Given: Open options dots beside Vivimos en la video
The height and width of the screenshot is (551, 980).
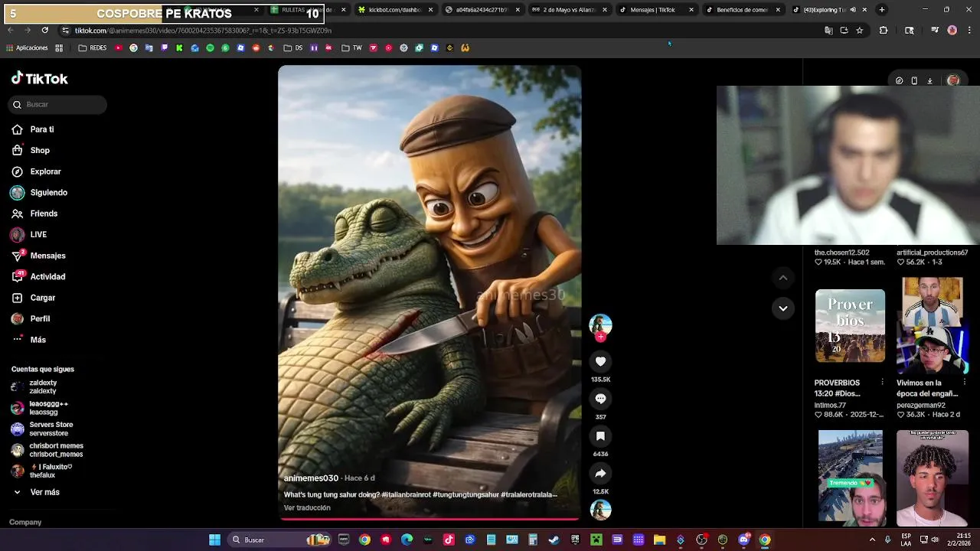Looking at the screenshot, I should (965, 383).
